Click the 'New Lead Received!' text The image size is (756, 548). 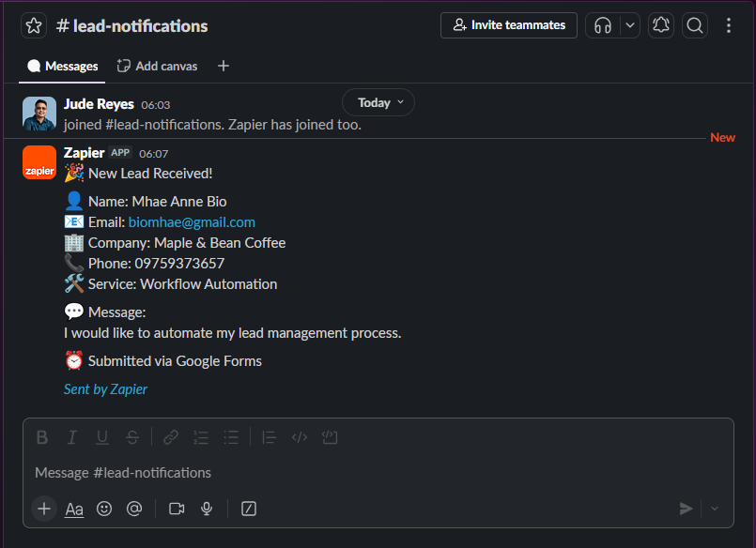click(x=150, y=174)
